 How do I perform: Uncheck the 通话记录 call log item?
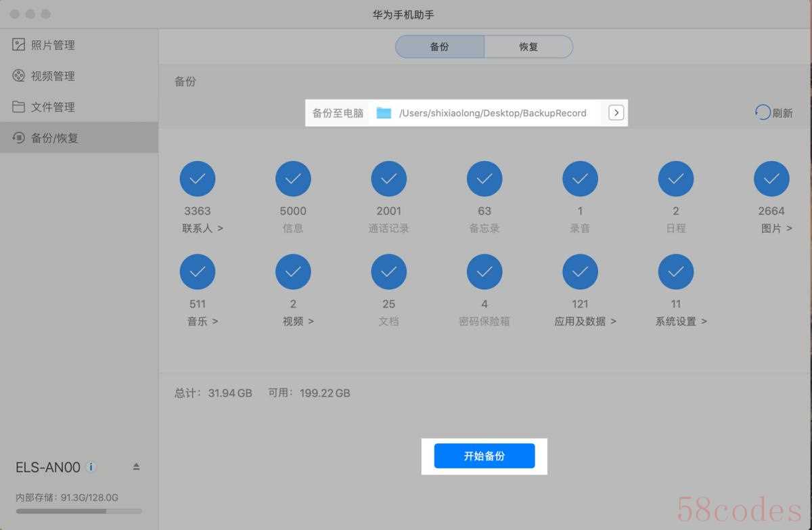(x=389, y=179)
